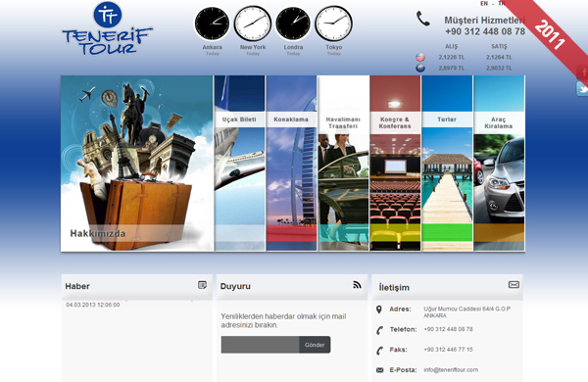Click the Tokyo clock
Screen dimensions: 588x382
[x=333, y=24]
